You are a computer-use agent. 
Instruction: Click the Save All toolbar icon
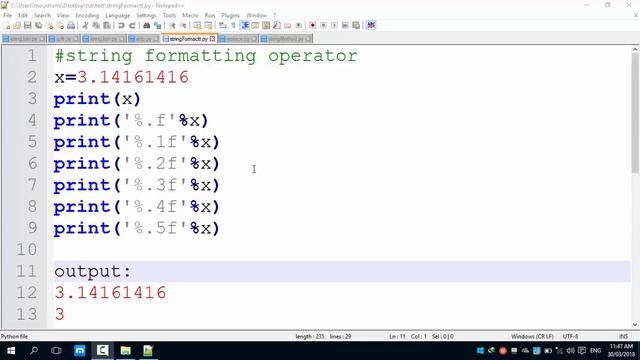click(x=38, y=25)
